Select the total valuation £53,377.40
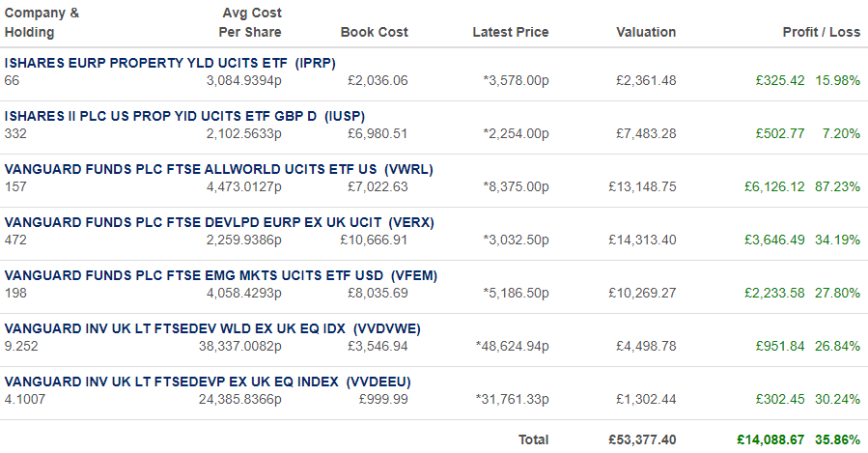 (x=642, y=440)
